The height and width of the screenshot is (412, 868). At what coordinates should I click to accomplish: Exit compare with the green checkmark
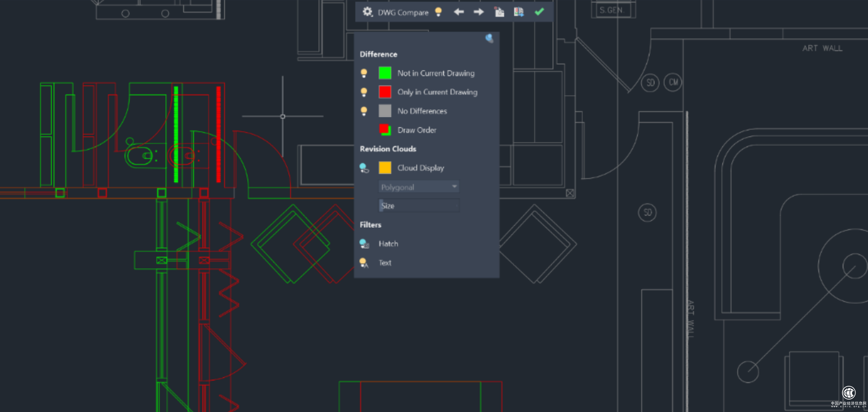click(x=539, y=12)
